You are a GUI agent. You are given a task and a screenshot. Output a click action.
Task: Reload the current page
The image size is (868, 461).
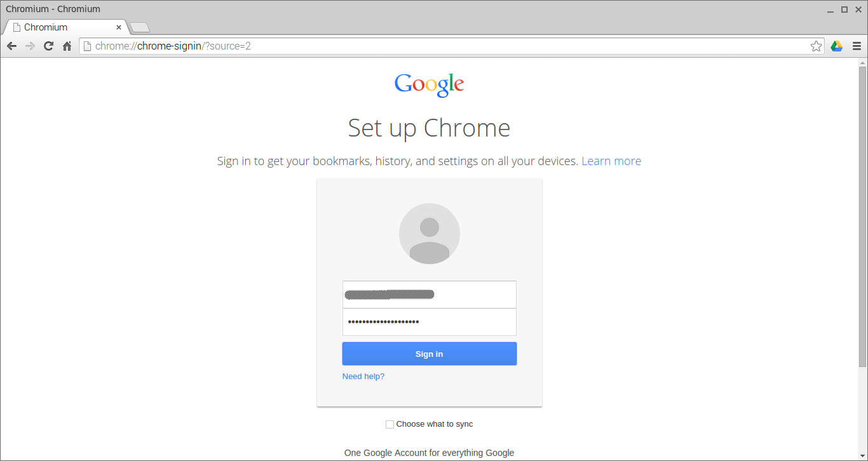tap(48, 46)
